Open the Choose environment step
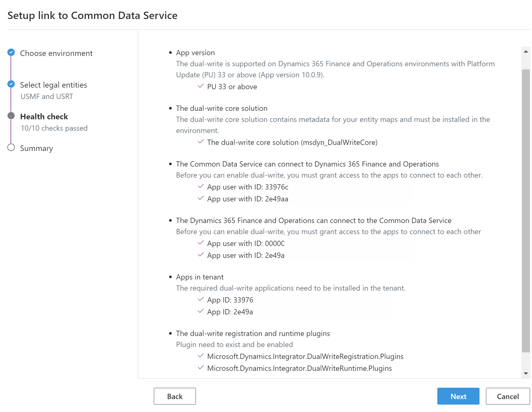The height and width of the screenshot is (412, 532). [x=56, y=53]
